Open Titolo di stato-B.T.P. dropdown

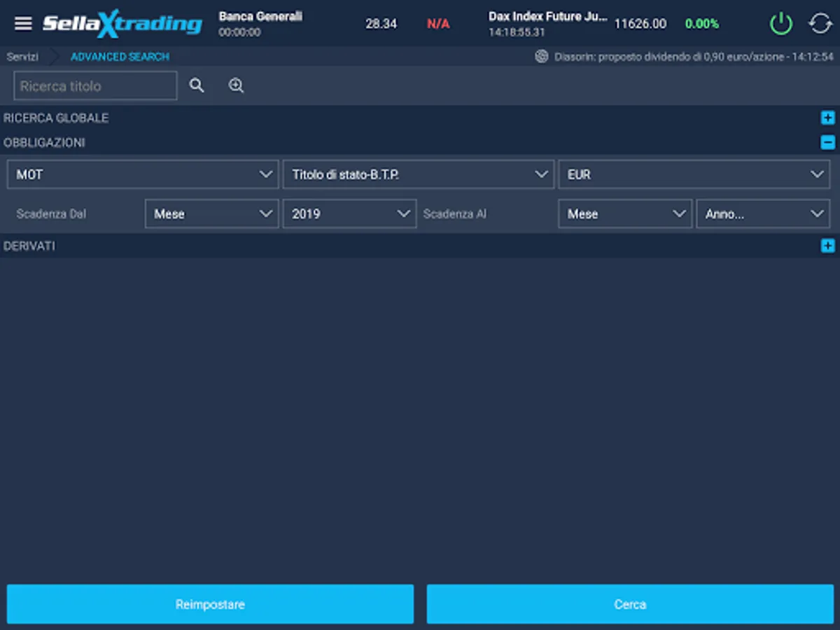click(419, 174)
